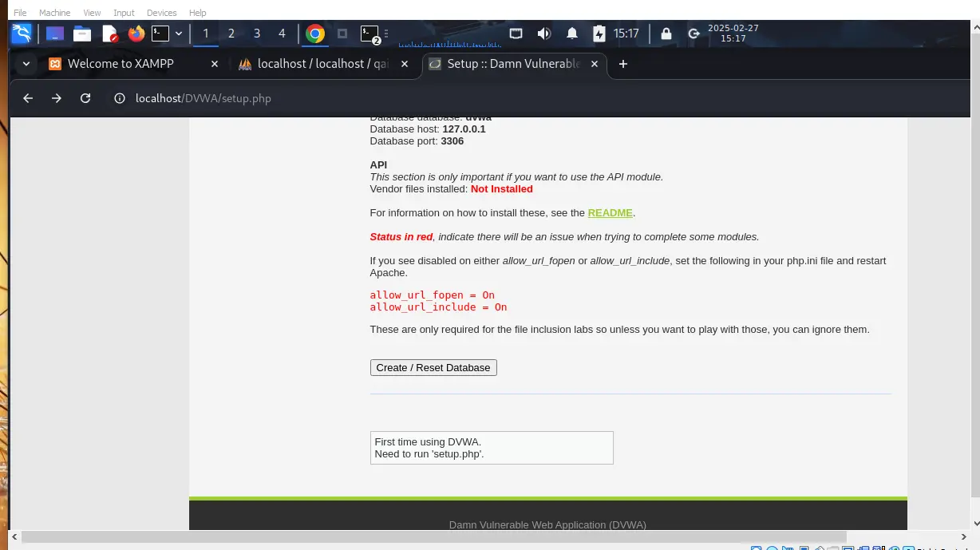Viewport: 980px width, 550px height.
Task: Lock the screen with padlock icon
Action: 666,34
